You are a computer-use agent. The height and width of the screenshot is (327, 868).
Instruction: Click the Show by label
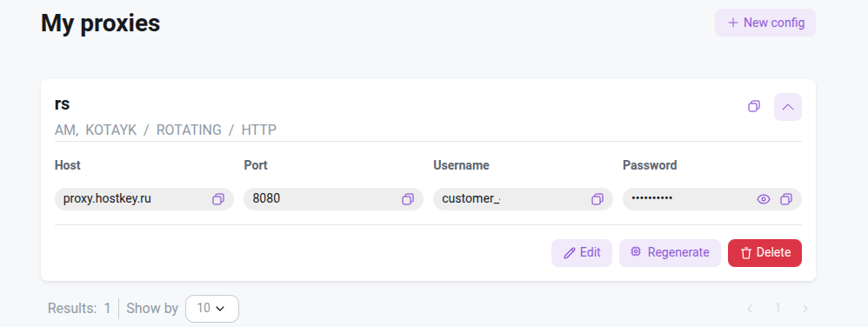coord(152,308)
